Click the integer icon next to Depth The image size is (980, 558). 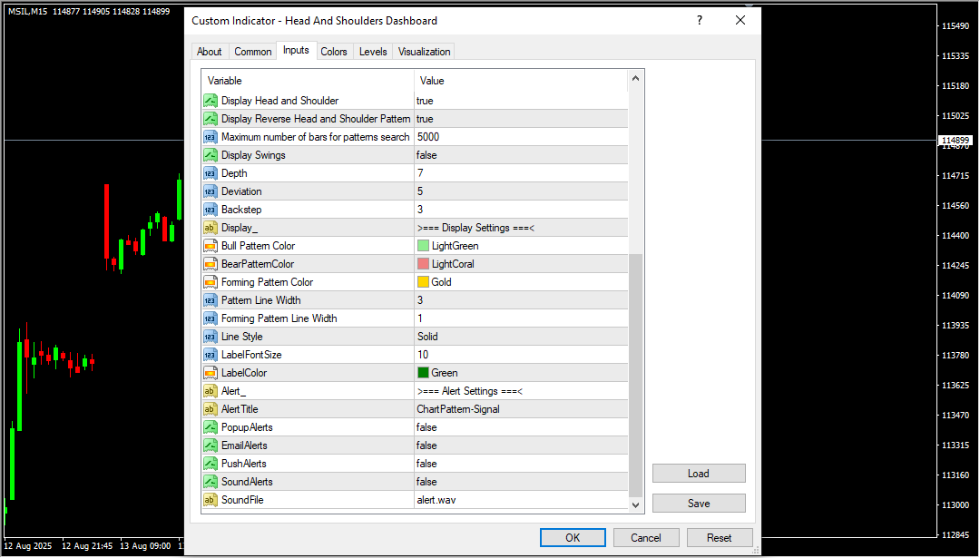210,173
